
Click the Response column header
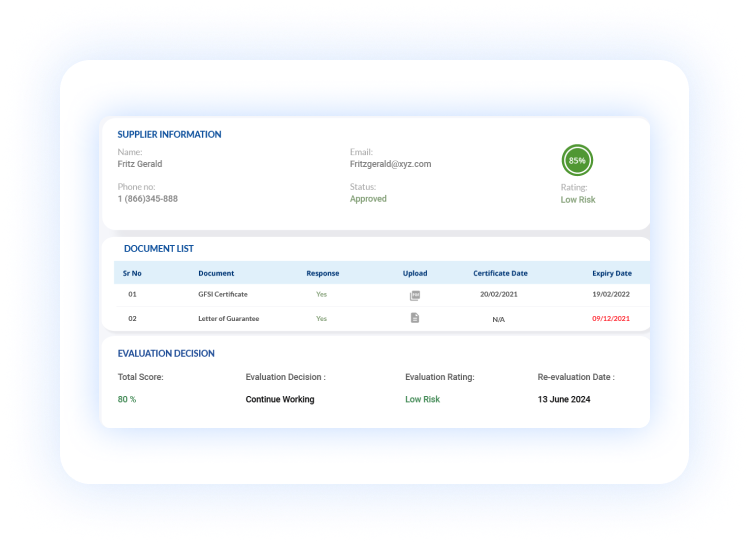coord(323,273)
